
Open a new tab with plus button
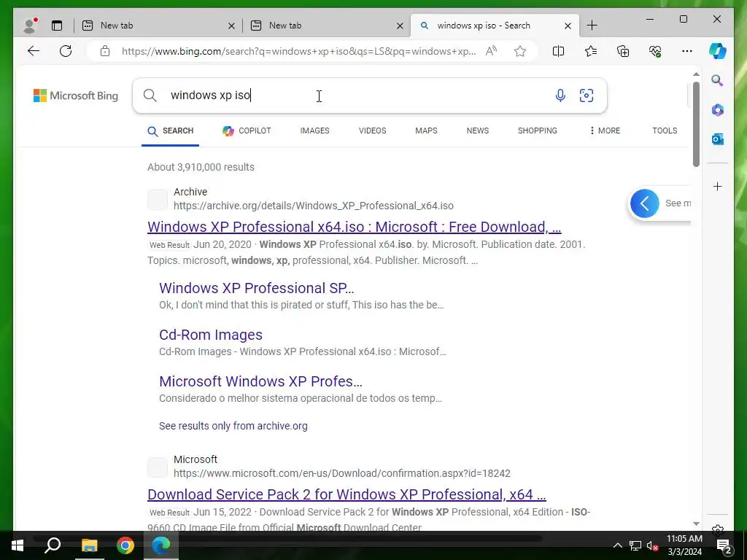(x=592, y=26)
